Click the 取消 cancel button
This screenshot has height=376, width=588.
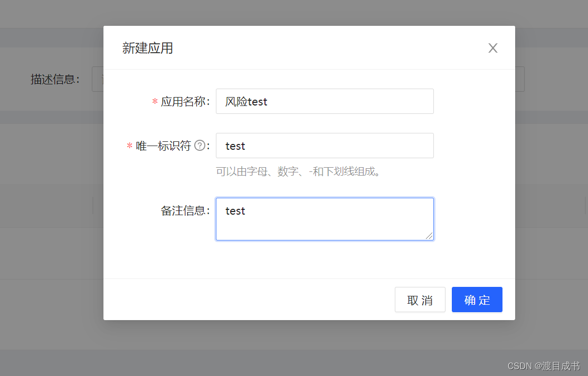click(x=420, y=300)
